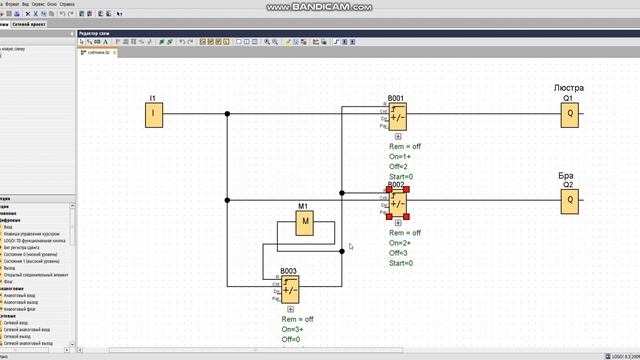Open the Вид menu
Viewport: 640px width, 360px height.
click(x=25, y=4)
